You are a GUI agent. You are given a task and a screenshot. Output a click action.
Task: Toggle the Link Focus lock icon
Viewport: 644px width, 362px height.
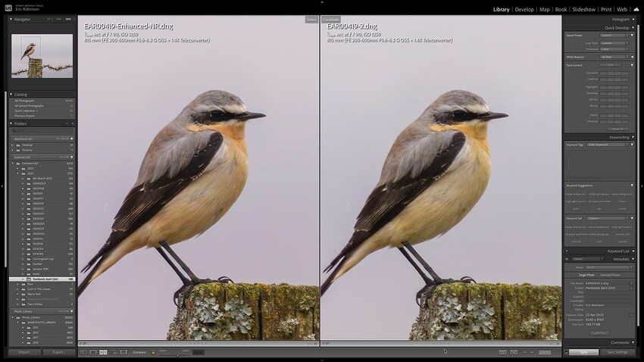[152, 352]
